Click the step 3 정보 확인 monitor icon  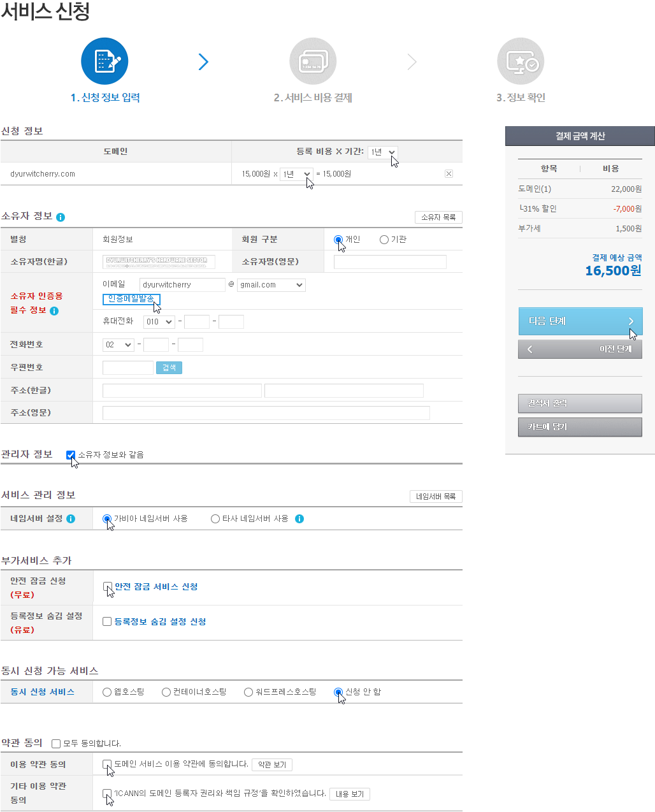pos(520,61)
